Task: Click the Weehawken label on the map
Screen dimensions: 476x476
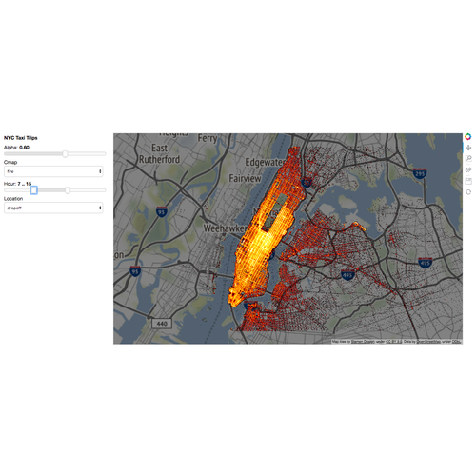Action: 225,228
